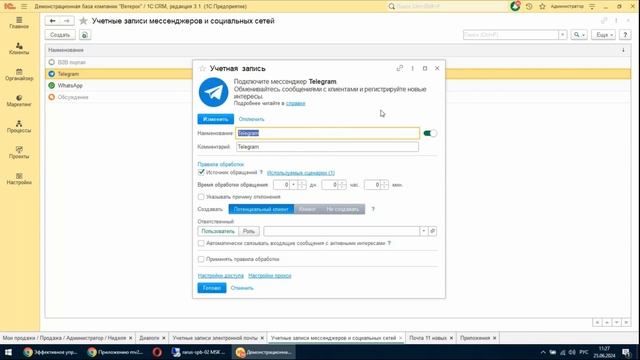Screen dimensions: 640x360
Task: Check Указывать причину отклонения checkbox
Action: [x=201, y=197]
